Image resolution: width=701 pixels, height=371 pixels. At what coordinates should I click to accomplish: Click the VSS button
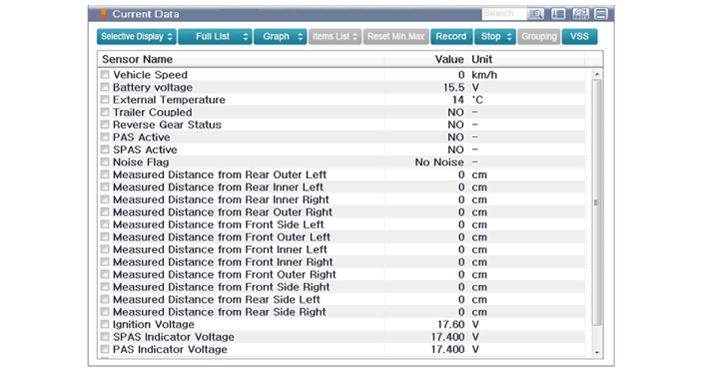pos(579,37)
